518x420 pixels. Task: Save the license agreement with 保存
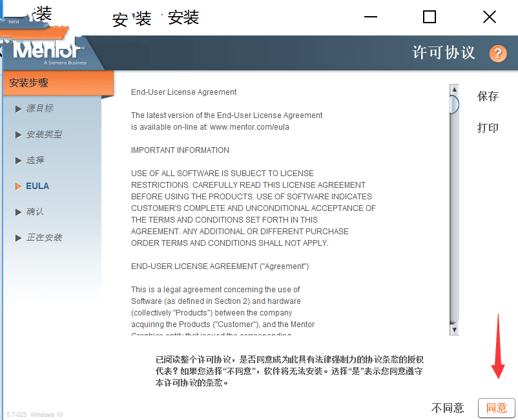click(488, 96)
